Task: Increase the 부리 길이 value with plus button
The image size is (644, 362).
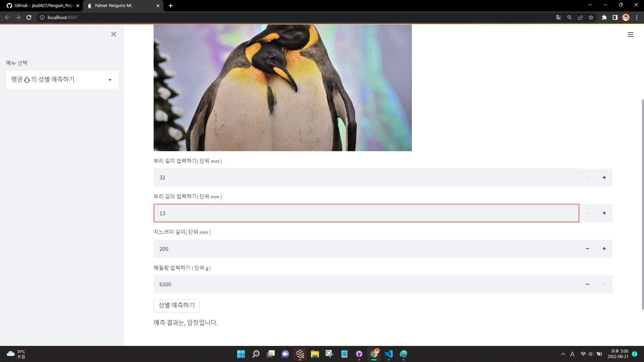Action: [604, 178]
